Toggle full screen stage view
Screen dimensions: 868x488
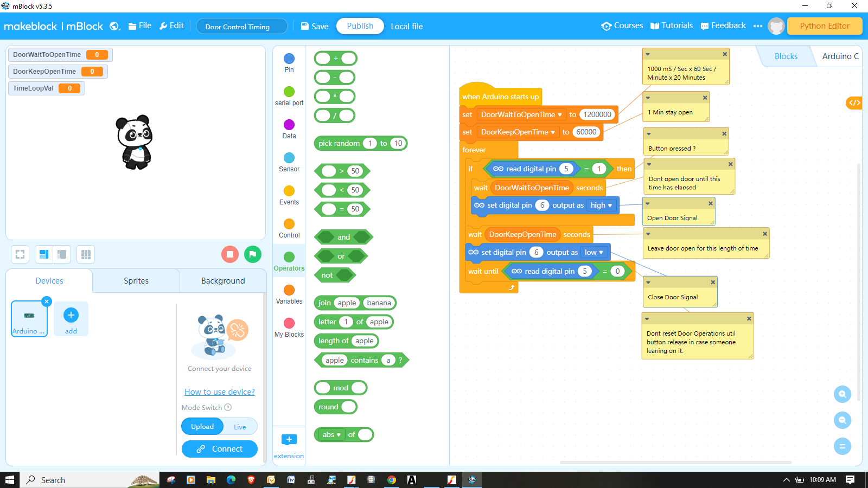point(20,254)
